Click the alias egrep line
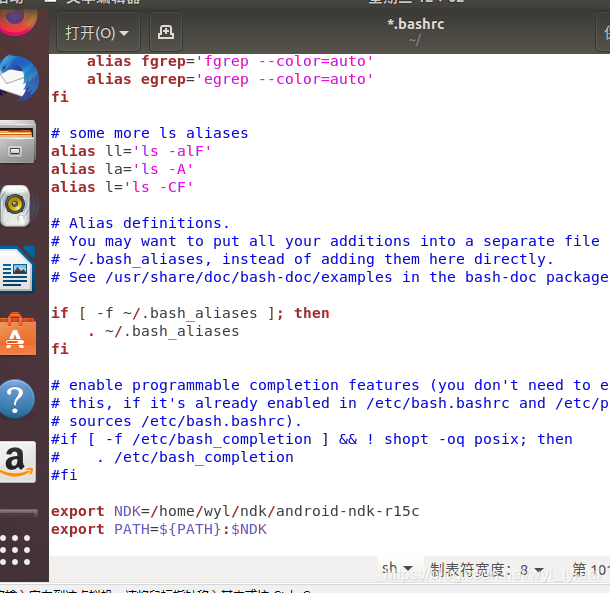 click(230, 79)
